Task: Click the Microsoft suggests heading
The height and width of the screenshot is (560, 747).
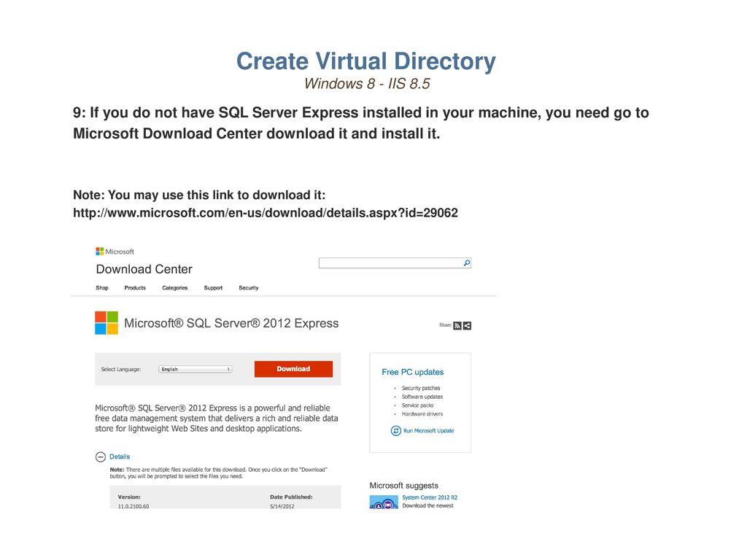Action: click(404, 485)
